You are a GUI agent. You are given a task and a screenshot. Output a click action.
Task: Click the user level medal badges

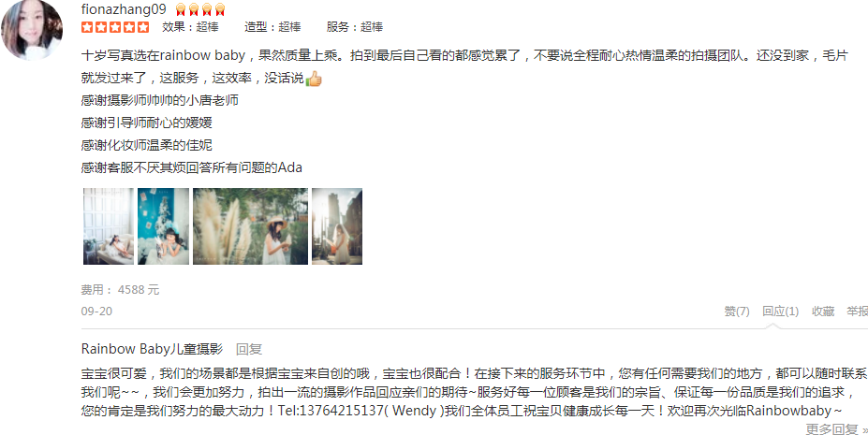200,8
